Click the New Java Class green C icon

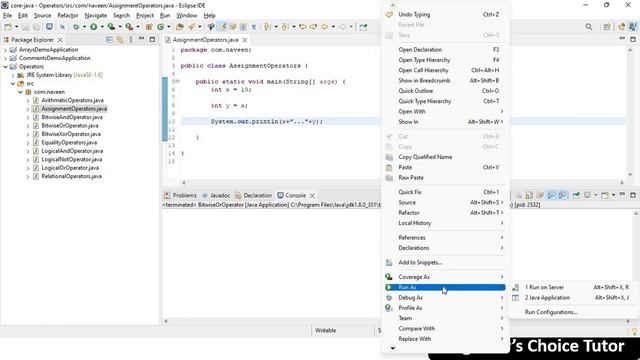[160, 27]
